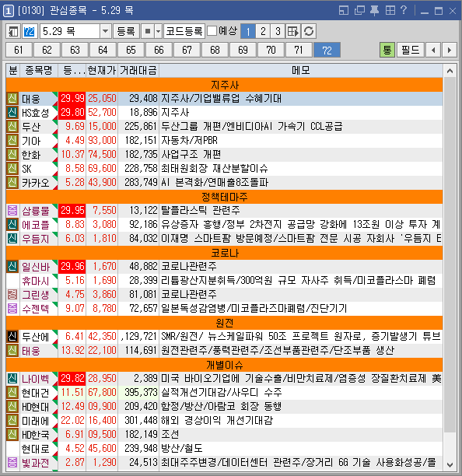462x476 pixels.
Task: Toggle the 예상 checkbox
Action: pyautogui.click(x=212, y=31)
